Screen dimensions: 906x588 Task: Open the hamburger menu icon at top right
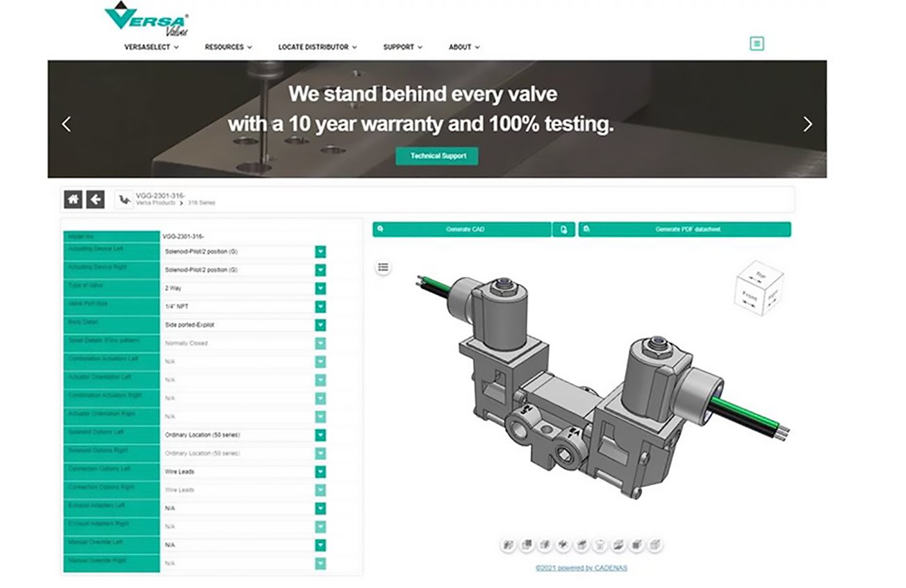(757, 43)
